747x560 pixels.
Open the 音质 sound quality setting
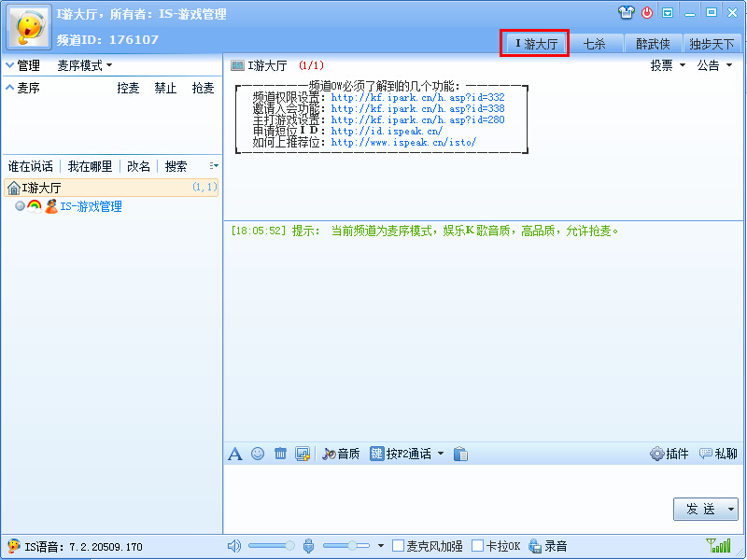(341, 454)
